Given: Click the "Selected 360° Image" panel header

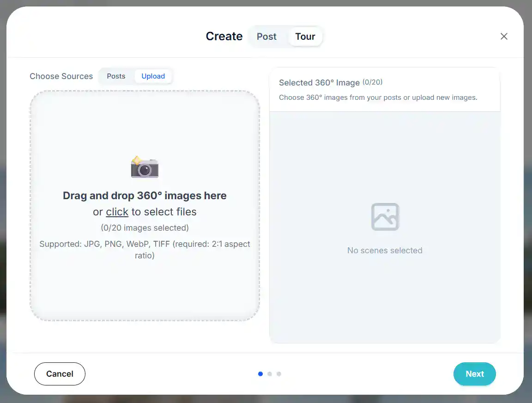Looking at the screenshot, I should [319, 82].
